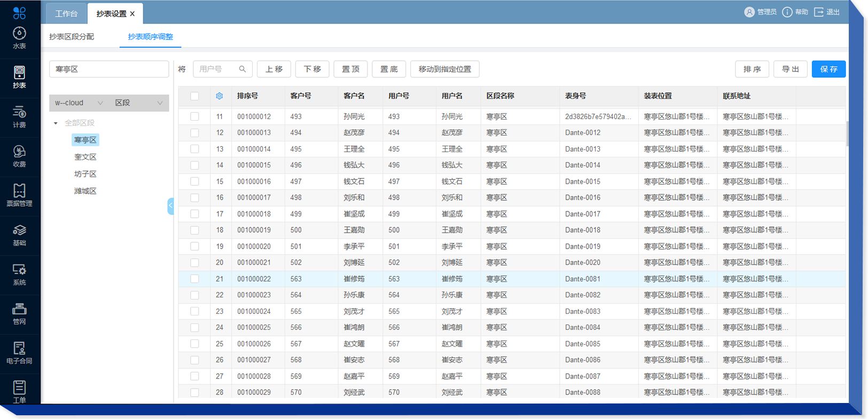This screenshot has height=419, width=868.
Task: Click the 管理员 user avatar icon
Action: (749, 12)
